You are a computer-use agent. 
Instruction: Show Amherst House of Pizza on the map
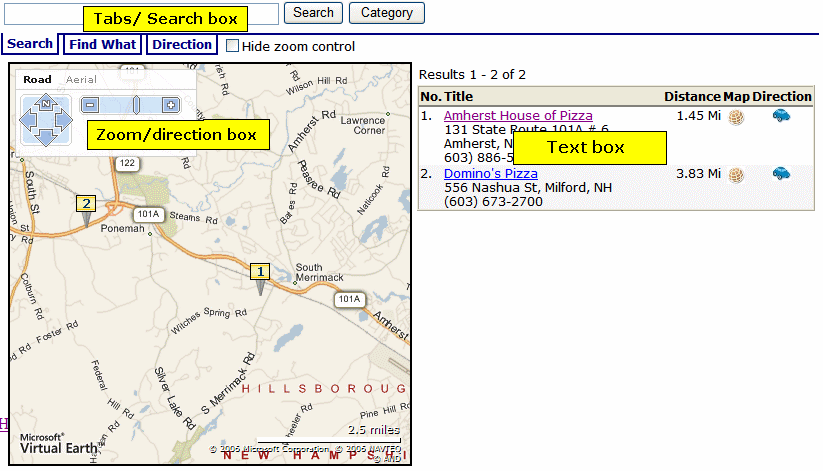coord(736,117)
